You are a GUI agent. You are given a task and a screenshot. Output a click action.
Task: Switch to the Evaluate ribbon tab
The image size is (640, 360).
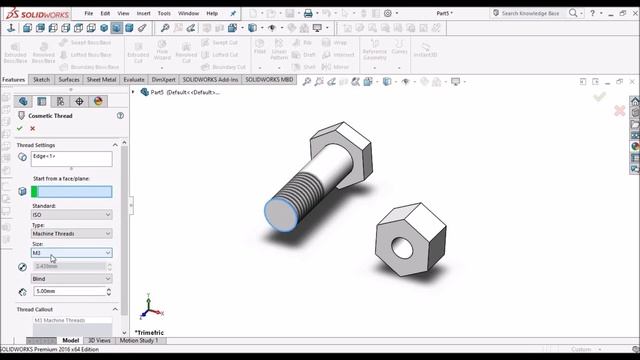(134, 80)
